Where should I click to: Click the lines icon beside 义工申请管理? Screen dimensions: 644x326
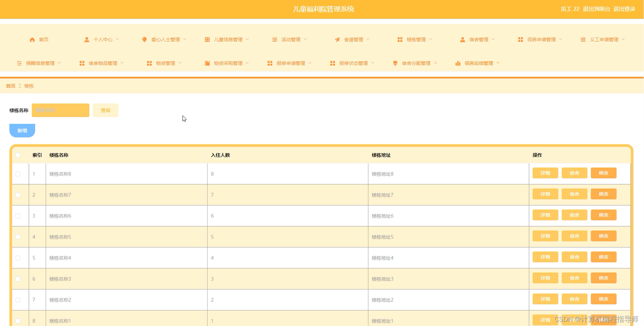(583, 39)
